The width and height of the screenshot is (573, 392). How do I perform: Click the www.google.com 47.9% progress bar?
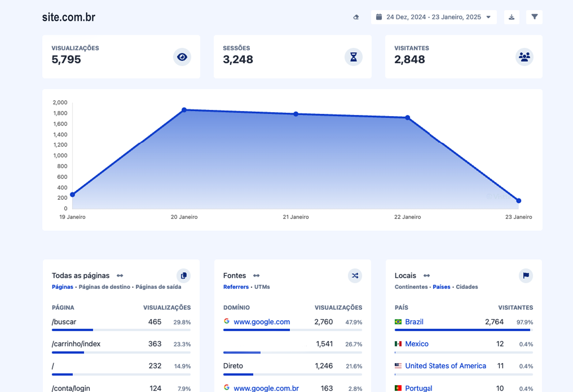292,330
